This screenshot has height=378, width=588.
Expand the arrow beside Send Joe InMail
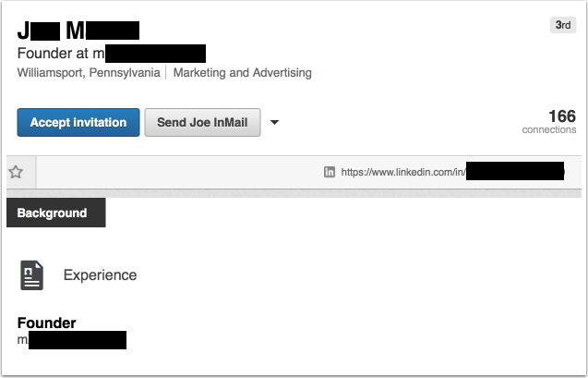pos(274,123)
